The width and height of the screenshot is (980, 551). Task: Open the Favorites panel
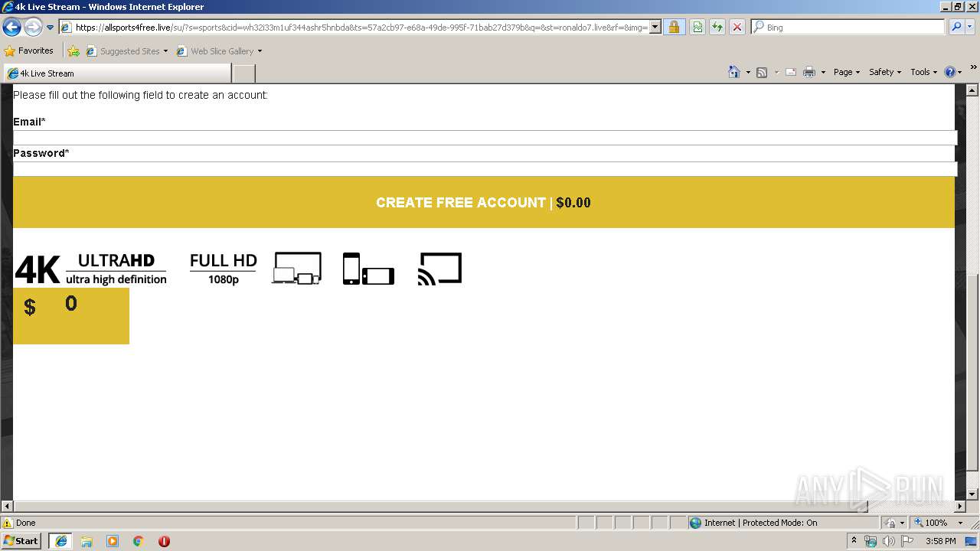click(29, 51)
